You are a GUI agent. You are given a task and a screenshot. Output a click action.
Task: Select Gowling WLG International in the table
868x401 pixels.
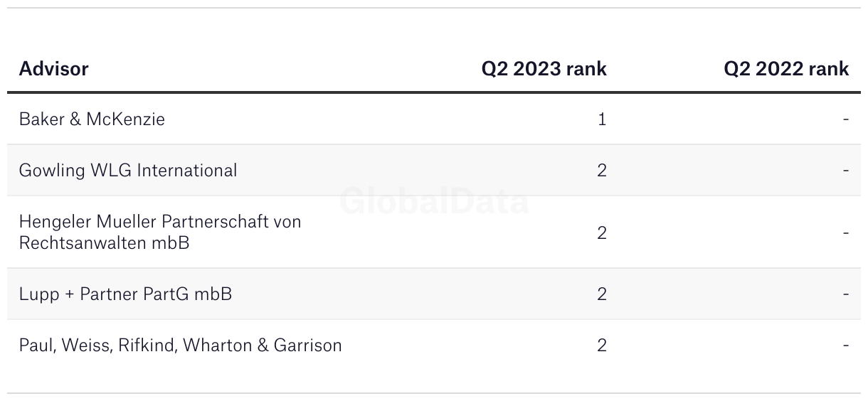(128, 171)
